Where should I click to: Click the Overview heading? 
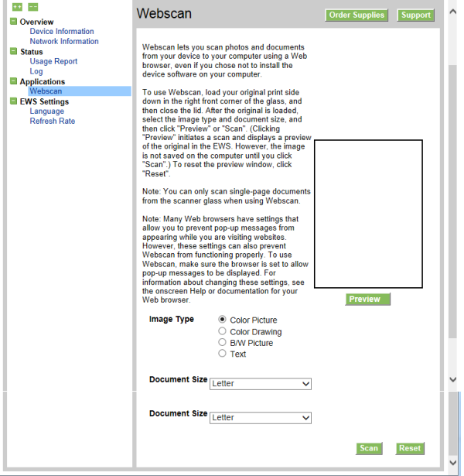(x=36, y=22)
